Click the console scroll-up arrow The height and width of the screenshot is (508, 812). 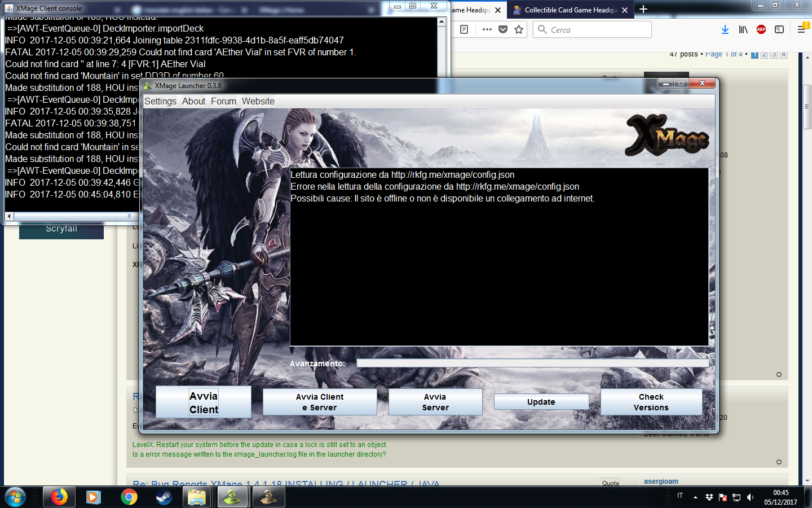pos(442,21)
